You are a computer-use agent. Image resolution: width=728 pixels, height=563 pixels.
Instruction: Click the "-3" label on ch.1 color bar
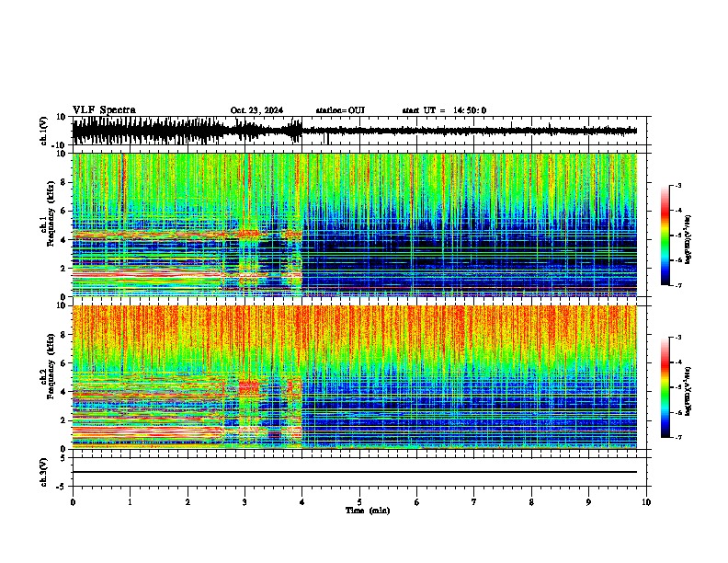point(677,186)
